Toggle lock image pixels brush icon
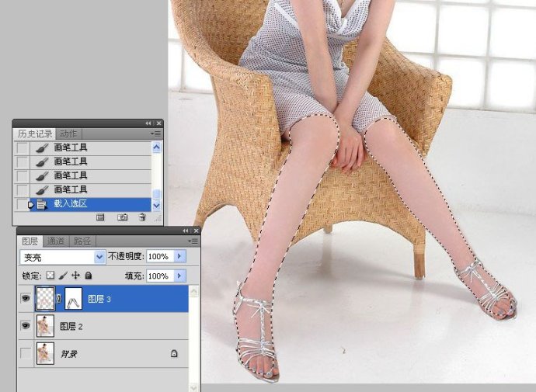The height and width of the screenshot is (392, 536). point(63,276)
